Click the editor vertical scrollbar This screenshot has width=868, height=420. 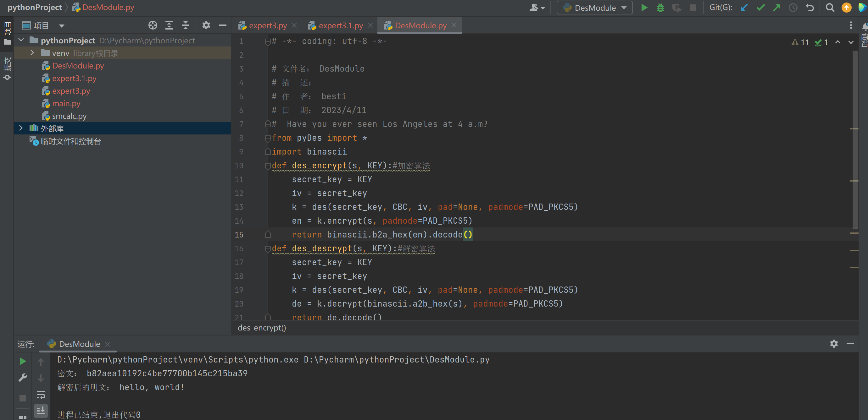[x=854, y=140]
